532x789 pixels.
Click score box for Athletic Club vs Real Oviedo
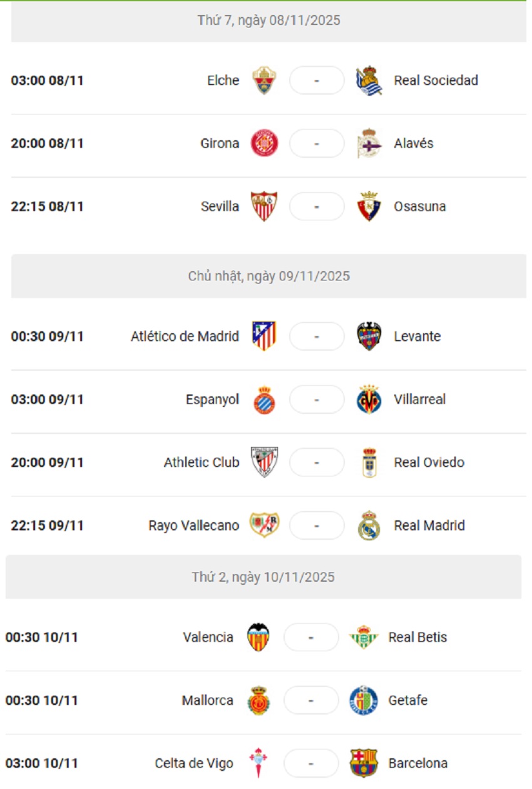pyautogui.click(x=317, y=463)
